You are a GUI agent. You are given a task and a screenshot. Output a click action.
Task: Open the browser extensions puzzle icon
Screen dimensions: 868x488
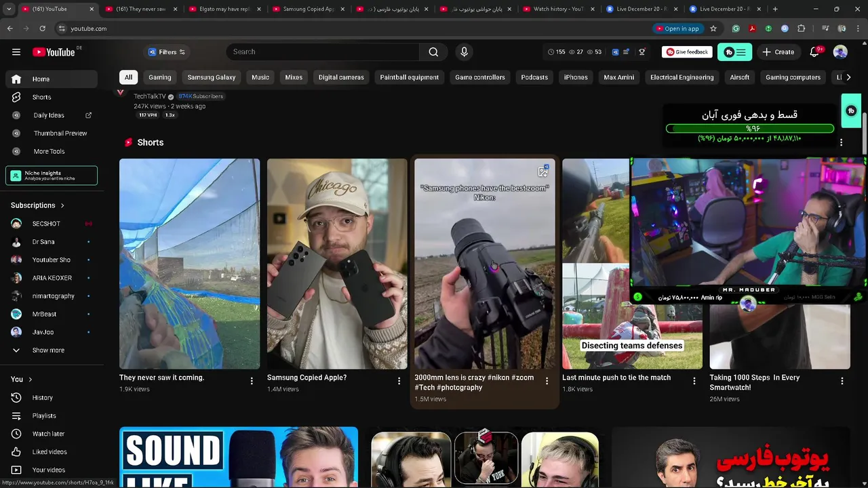802,28
